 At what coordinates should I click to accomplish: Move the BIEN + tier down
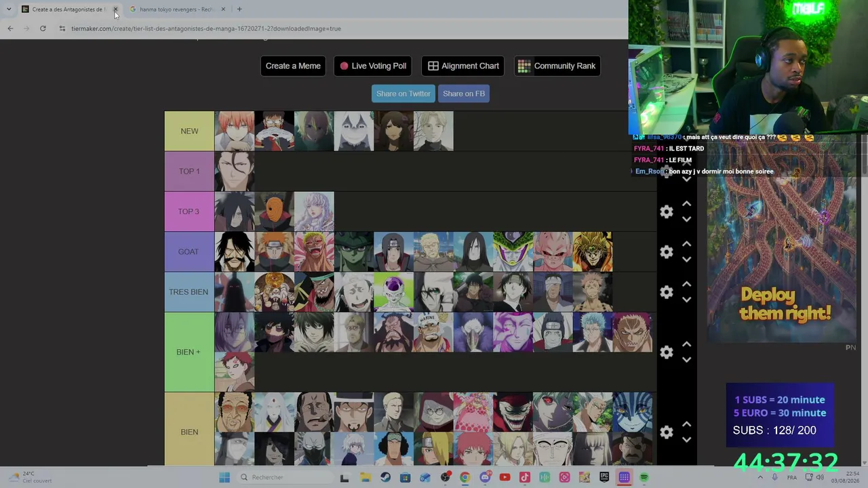click(x=686, y=359)
